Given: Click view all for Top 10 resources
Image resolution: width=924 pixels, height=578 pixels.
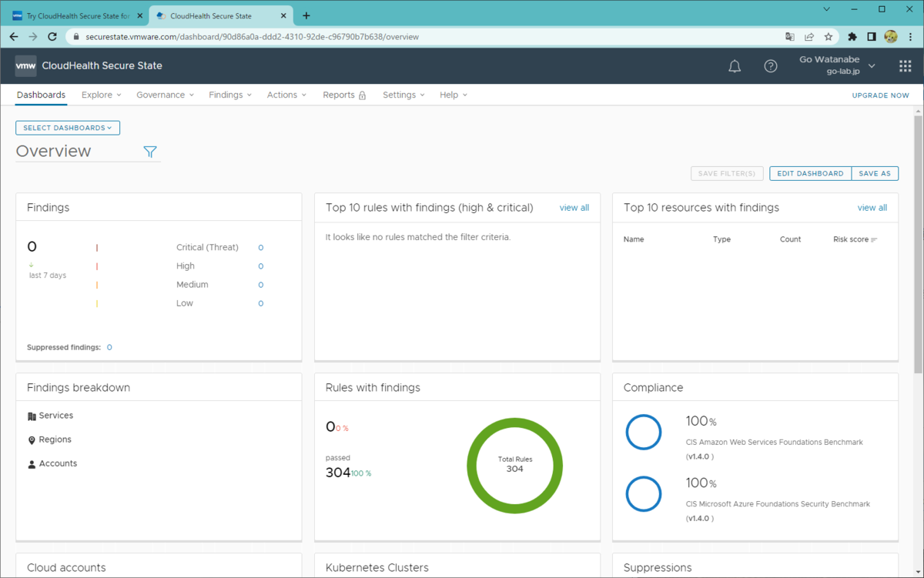Looking at the screenshot, I should coord(872,208).
